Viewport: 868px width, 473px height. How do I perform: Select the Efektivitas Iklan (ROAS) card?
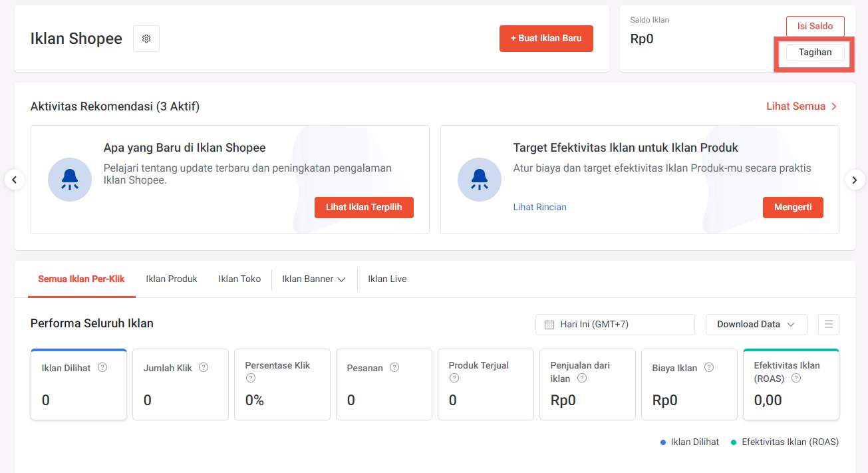click(791, 385)
